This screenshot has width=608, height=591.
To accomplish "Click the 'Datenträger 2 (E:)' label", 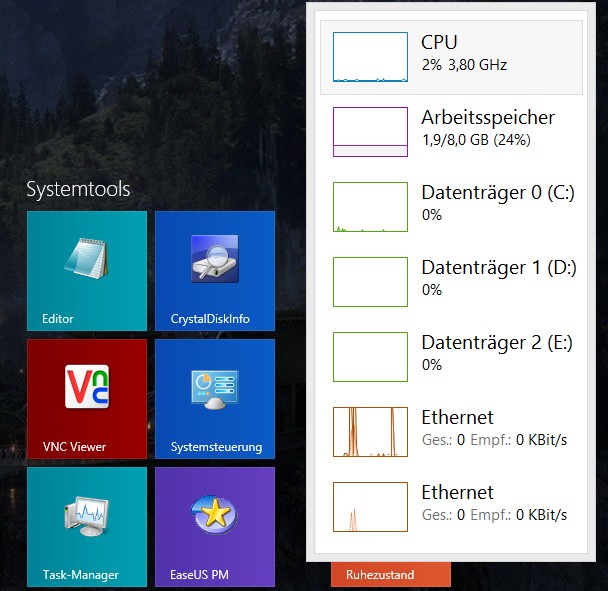I will (x=497, y=342).
